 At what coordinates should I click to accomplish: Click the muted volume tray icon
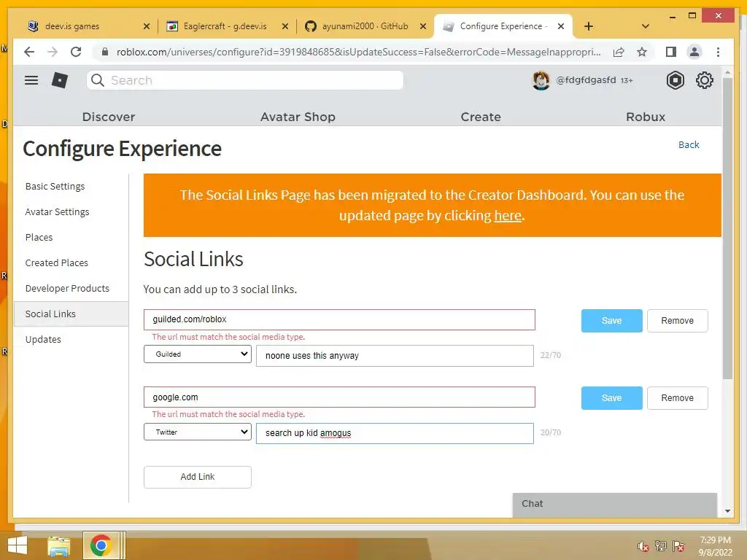point(643,547)
